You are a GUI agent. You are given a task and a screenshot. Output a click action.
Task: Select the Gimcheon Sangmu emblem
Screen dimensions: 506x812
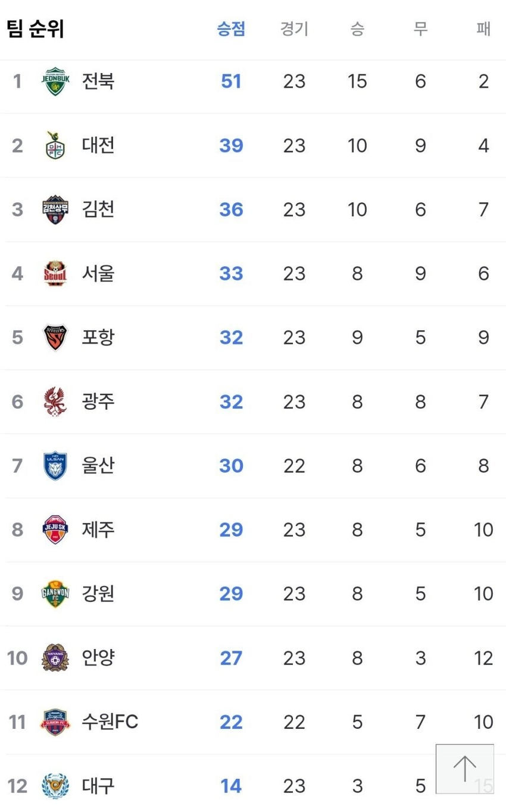55,209
